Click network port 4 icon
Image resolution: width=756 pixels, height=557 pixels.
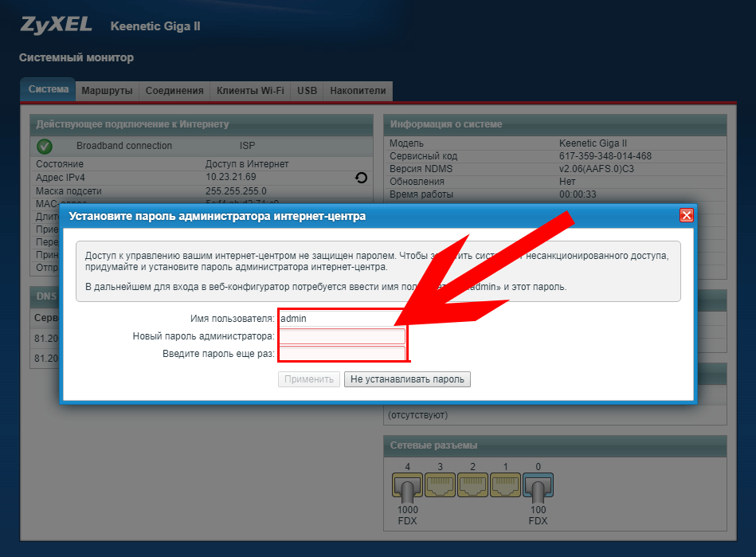407,485
